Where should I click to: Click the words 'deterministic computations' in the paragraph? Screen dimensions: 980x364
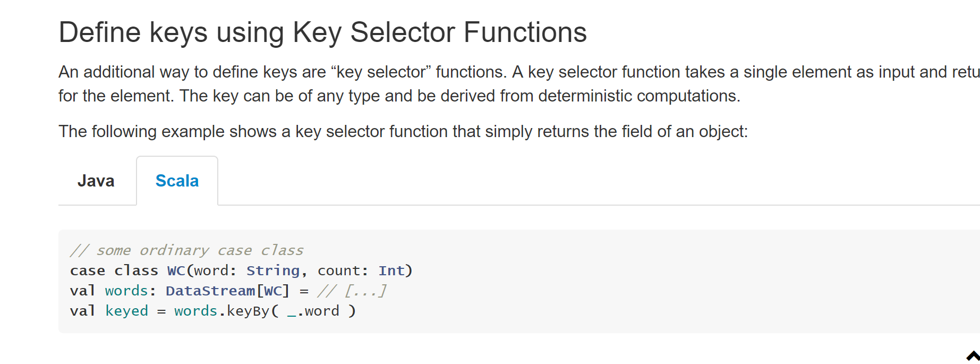tap(639, 96)
